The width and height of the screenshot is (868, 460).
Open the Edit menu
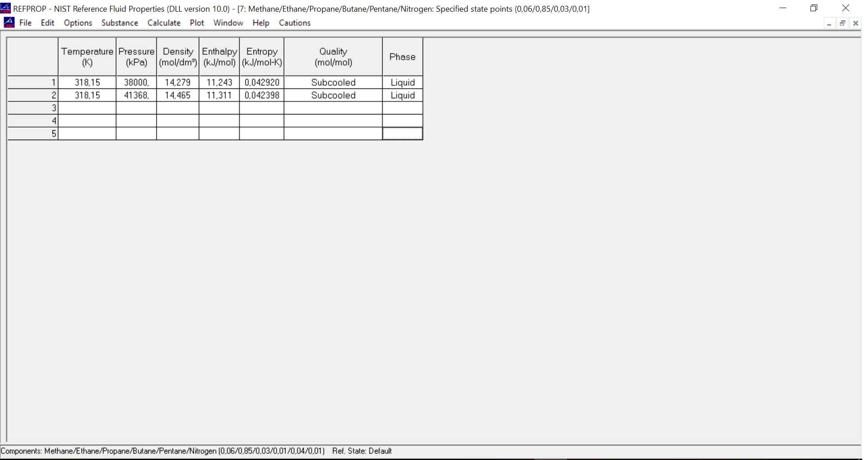pyautogui.click(x=47, y=23)
